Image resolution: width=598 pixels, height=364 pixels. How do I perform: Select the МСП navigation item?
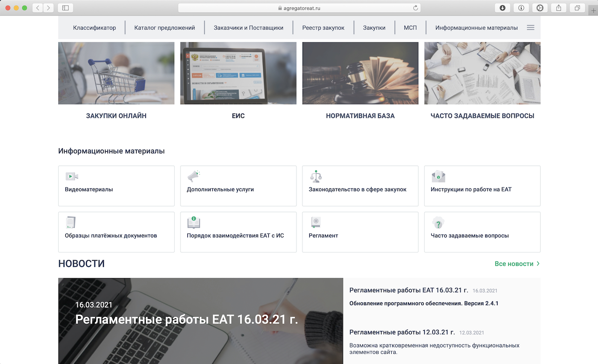coord(410,28)
